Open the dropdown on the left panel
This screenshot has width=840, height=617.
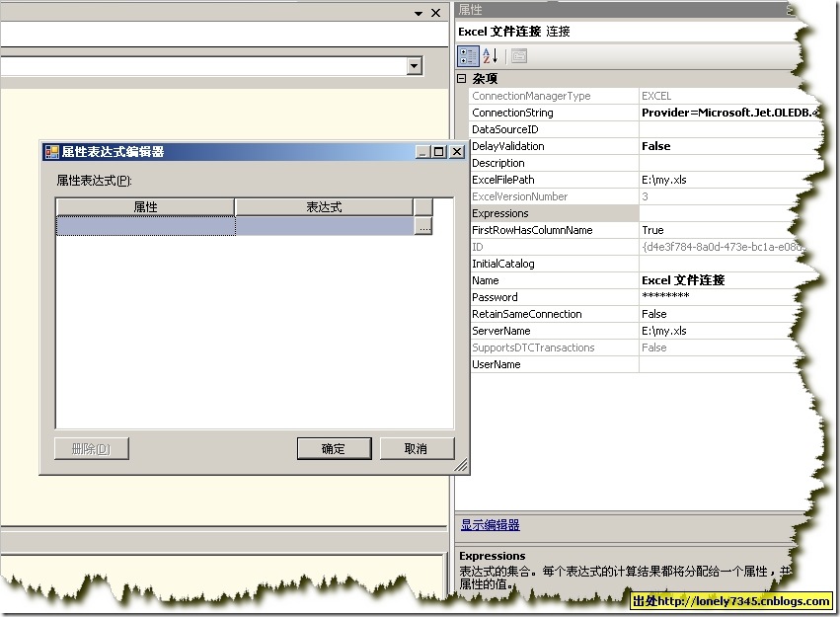point(416,66)
